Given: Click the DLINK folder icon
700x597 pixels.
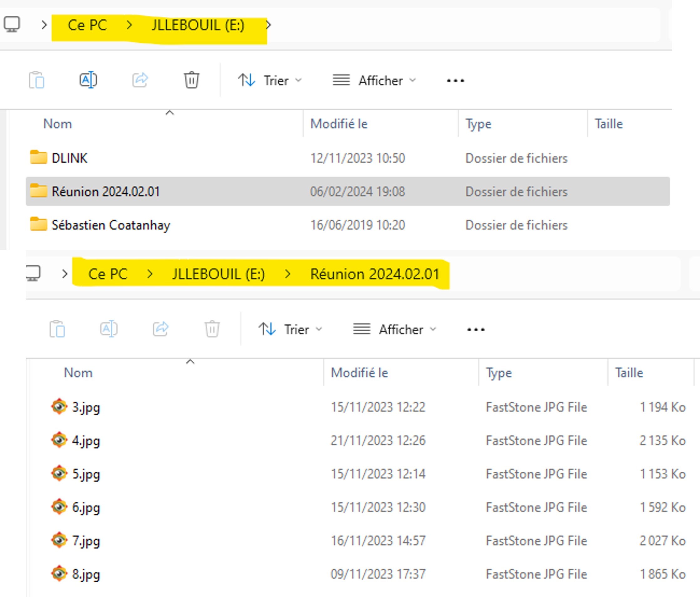Looking at the screenshot, I should [x=39, y=157].
